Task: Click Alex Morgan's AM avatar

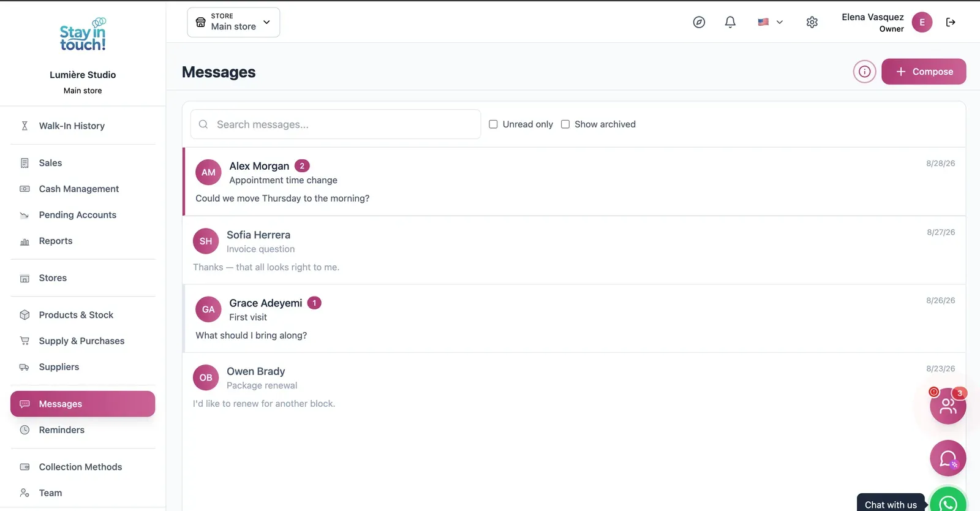Action: (x=208, y=172)
